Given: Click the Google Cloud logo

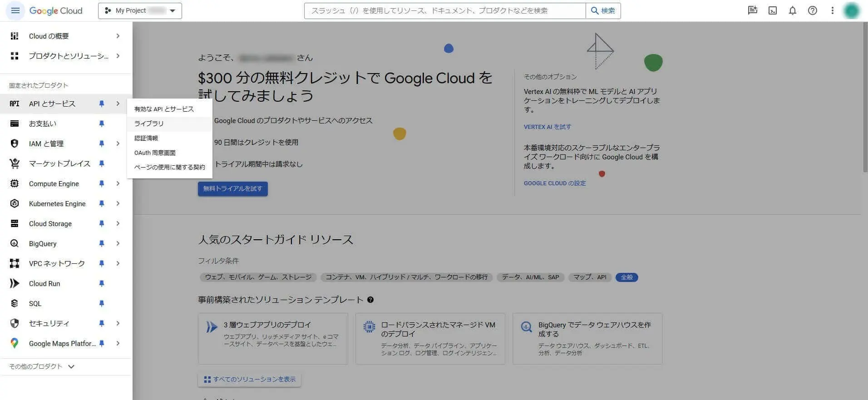Looking at the screenshot, I should point(56,10).
